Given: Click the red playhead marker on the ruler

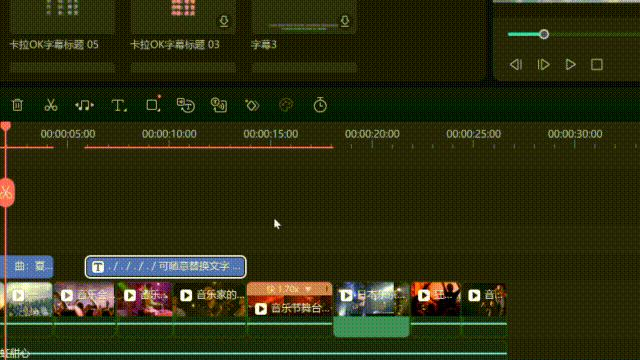Looking at the screenshot, I should point(5,127).
